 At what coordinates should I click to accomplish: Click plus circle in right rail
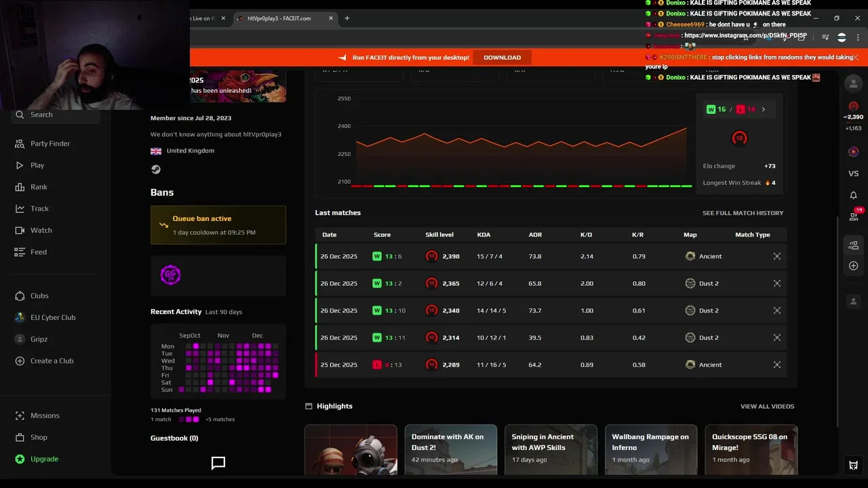tap(853, 266)
